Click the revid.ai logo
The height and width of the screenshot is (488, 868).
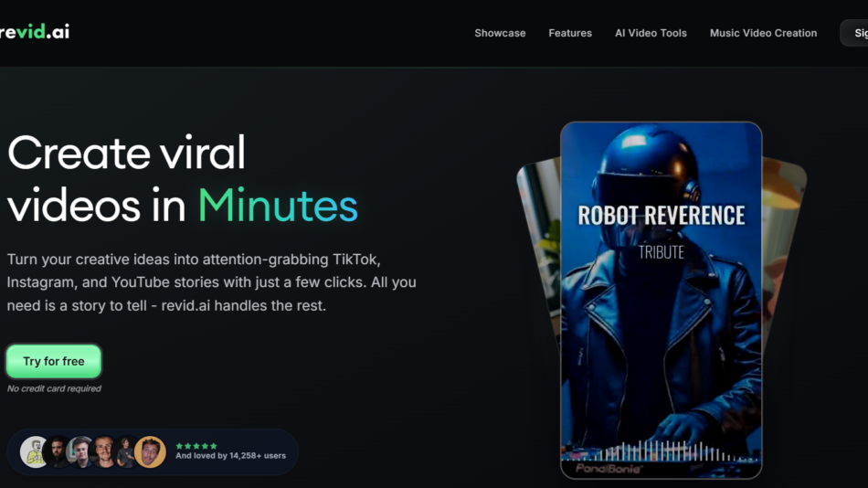(35, 32)
